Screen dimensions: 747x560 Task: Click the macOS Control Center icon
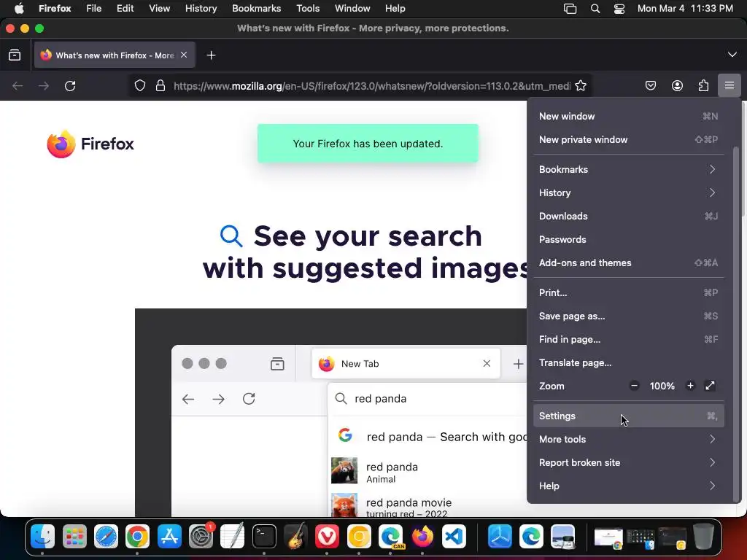pyautogui.click(x=619, y=9)
